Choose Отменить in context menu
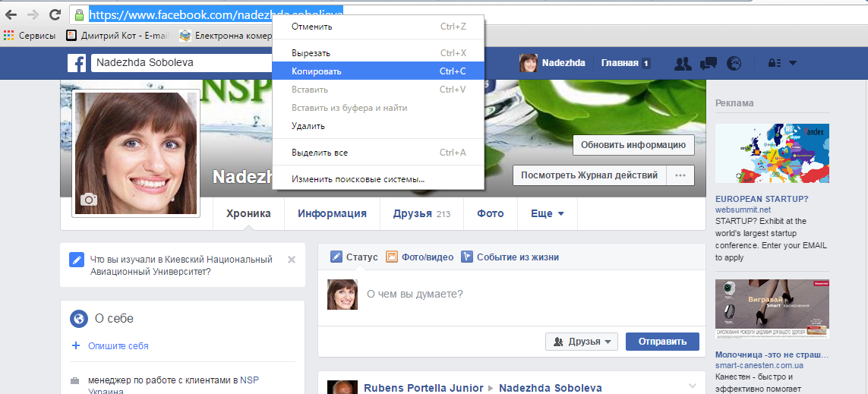 (x=378, y=27)
